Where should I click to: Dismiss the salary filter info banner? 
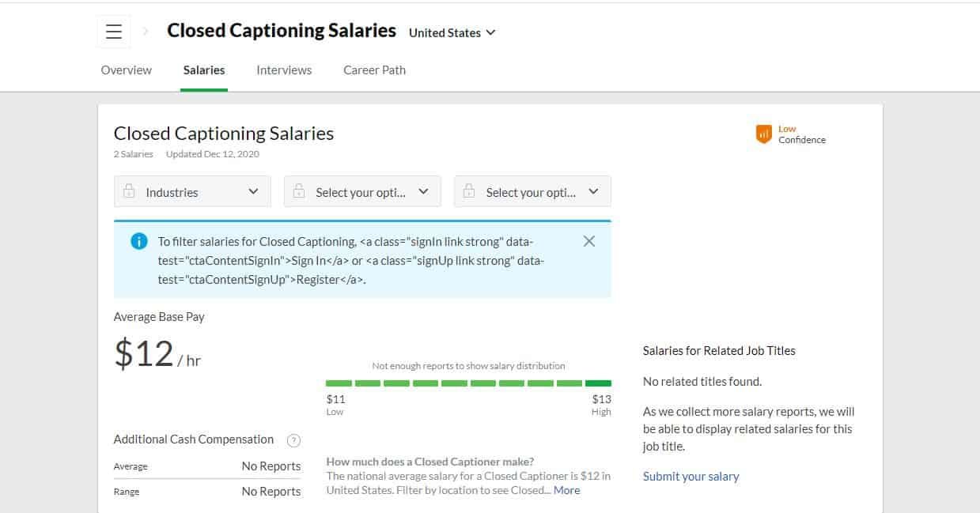click(588, 241)
